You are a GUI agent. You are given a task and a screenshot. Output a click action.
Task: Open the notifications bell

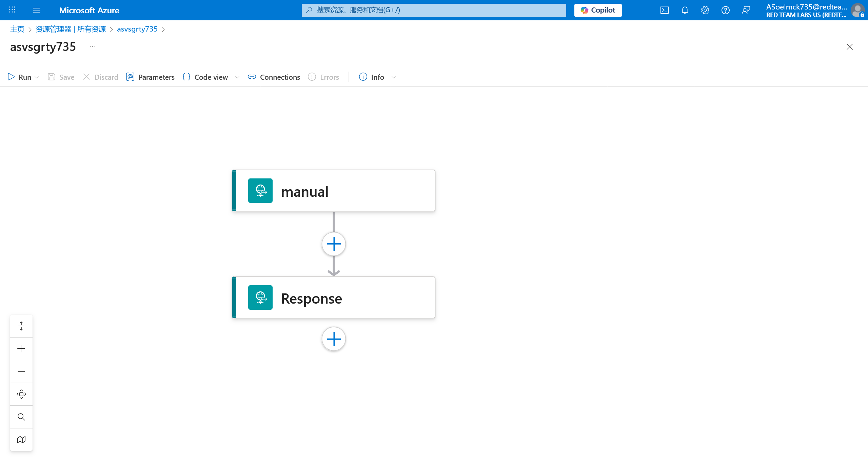685,10
